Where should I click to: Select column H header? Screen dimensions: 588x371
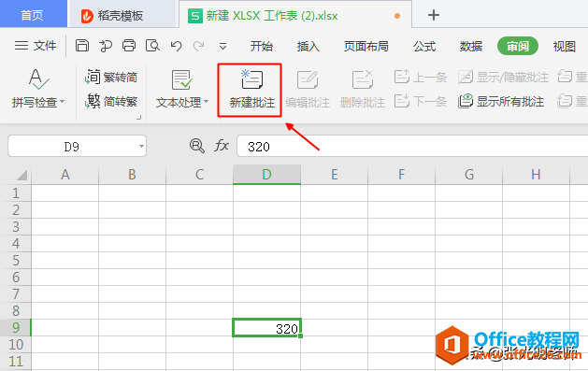point(536,175)
